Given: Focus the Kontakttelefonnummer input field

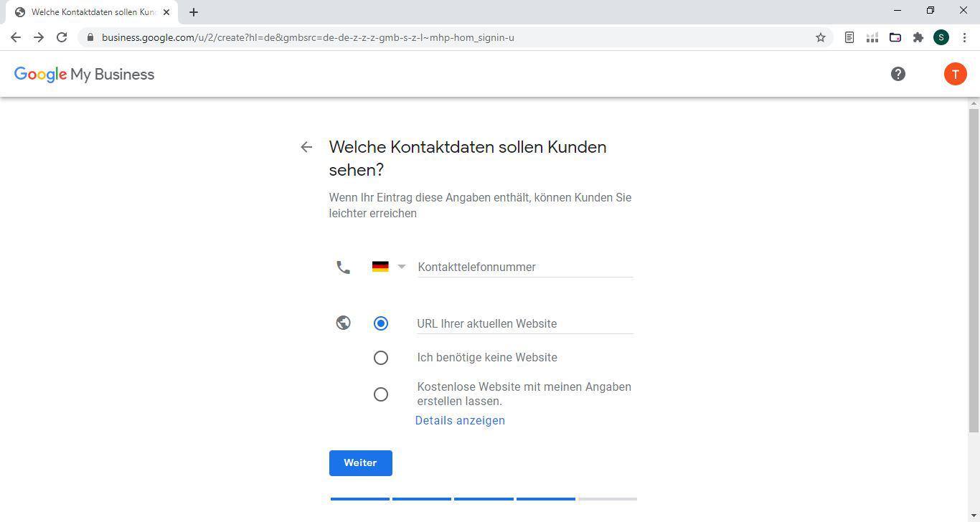Looking at the screenshot, I should pyautogui.click(x=524, y=267).
